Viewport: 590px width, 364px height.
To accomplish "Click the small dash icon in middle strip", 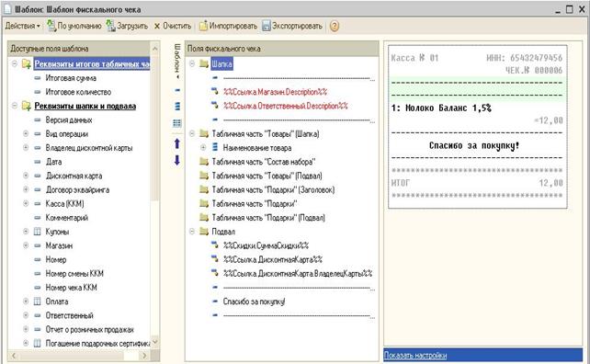I will click(177, 90).
